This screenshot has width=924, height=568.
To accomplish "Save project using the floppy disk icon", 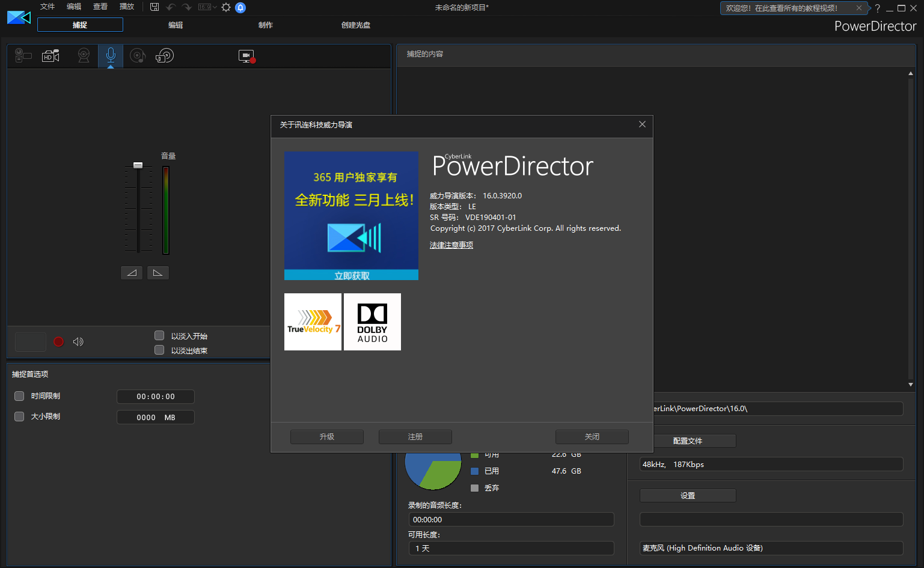I will [x=155, y=7].
